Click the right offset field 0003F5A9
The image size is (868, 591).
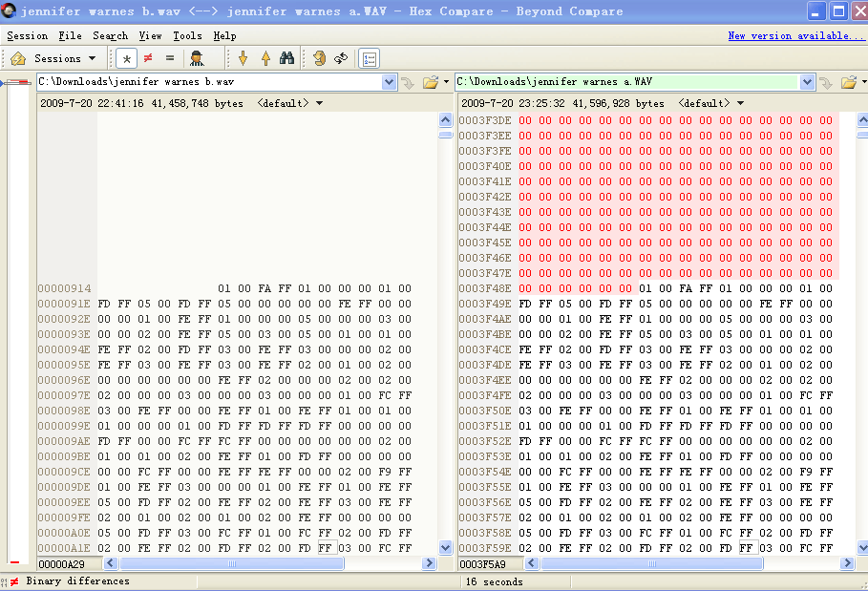click(x=491, y=564)
